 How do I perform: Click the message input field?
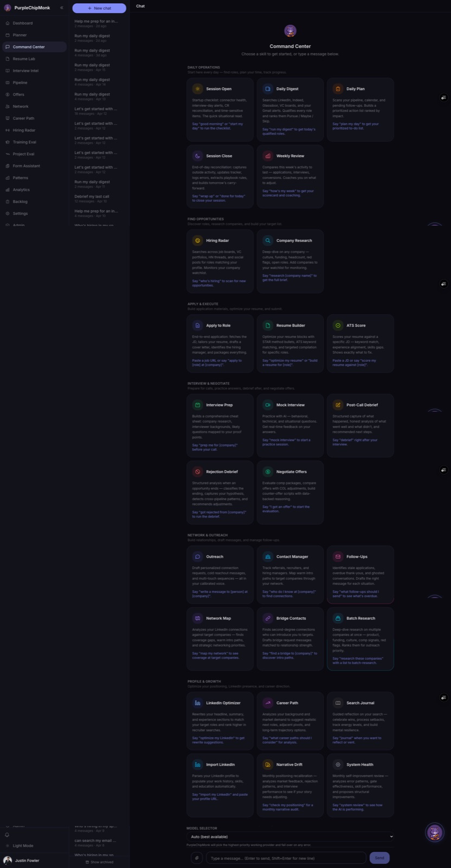pyautogui.click(x=286, y=858)
